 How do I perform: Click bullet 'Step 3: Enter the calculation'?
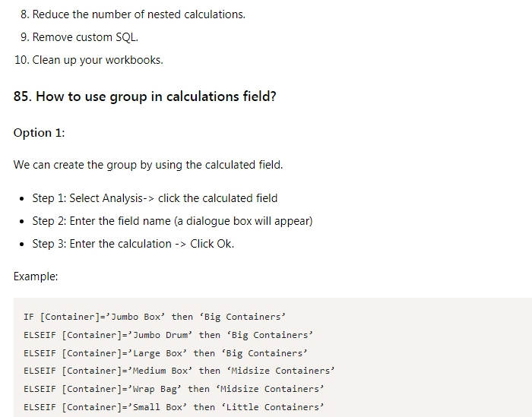pos(133,244)
